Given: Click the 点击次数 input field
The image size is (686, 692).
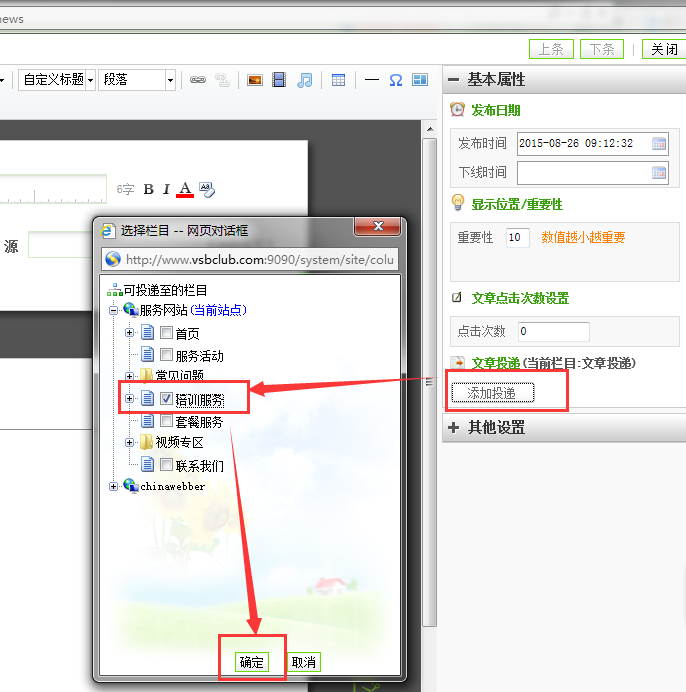Looking at the screenshot, I should click(554, 331).
